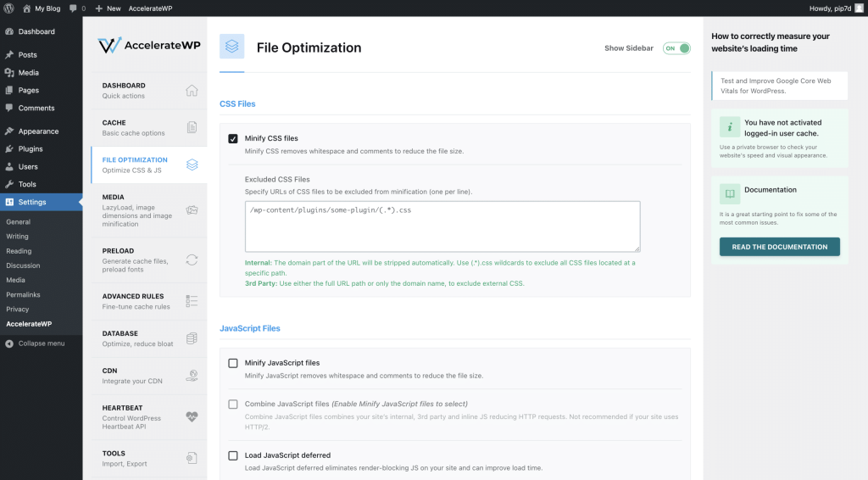The height and width of the screenshot is (480, 868).
Task: Click the Tools wrench icon
Action: coord(9,184)
